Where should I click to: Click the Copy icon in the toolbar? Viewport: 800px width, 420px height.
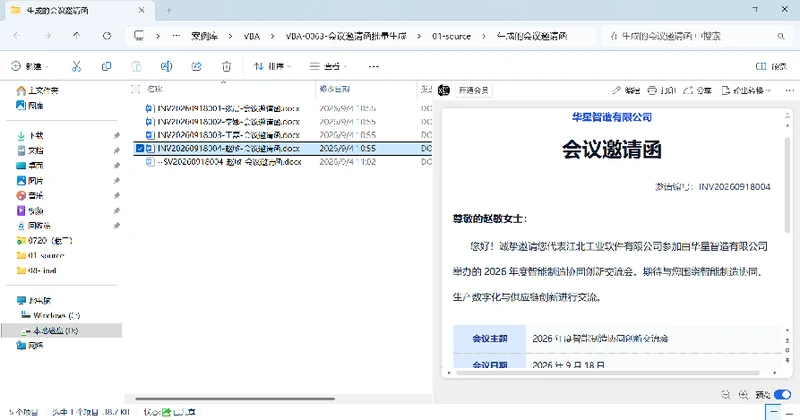point(106,66)
